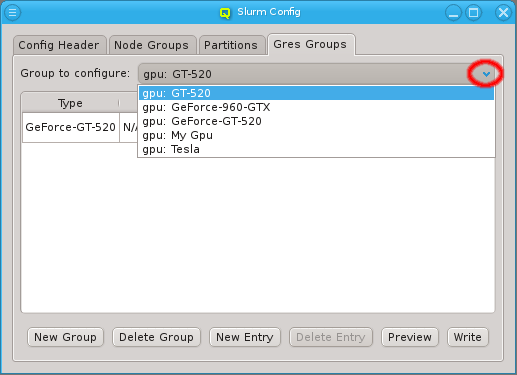Viewport: 517px width, 375px height.
Task: Open the Preview of the config
Action: (x=410, y=337)
